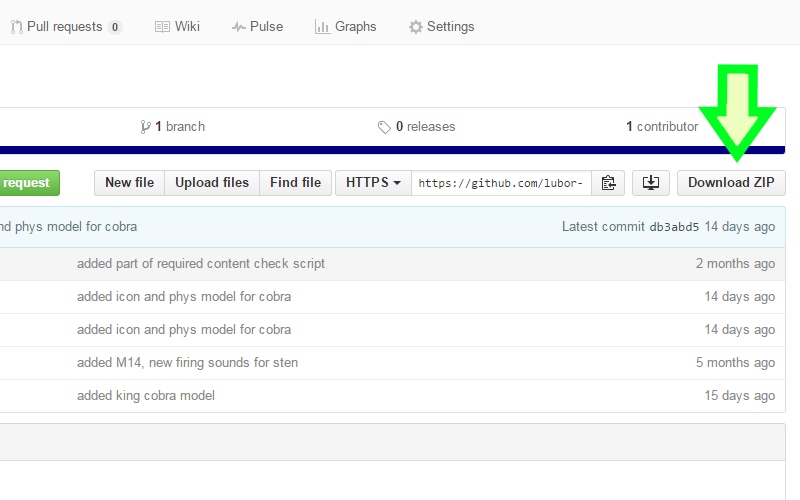The height and width of the screenshot is (500, 800).
Task: Click the Wiki book icon
Action: click(162, 27)
